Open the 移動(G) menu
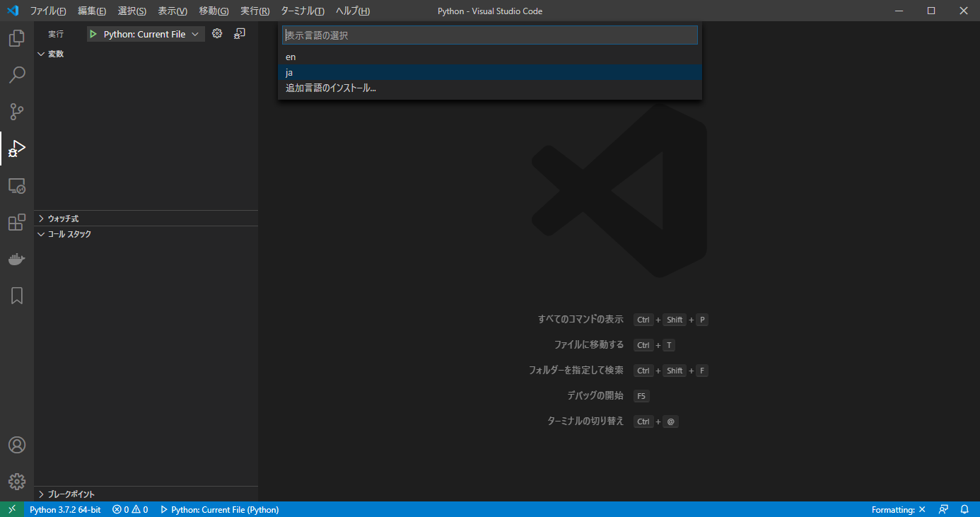 click(214, 11)
